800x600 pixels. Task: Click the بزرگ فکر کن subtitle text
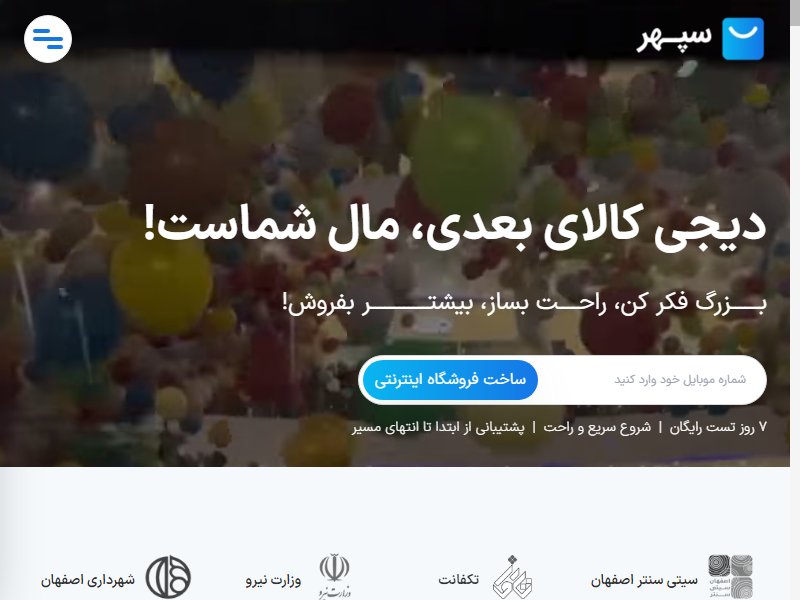tap(524, 304)
